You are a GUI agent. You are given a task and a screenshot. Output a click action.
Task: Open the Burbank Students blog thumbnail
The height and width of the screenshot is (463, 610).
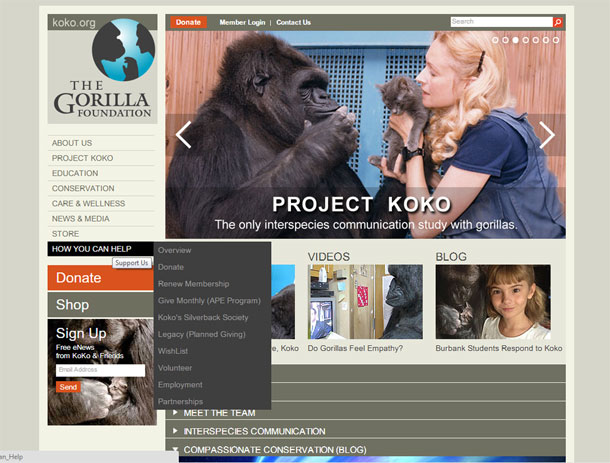click(492, 301)
